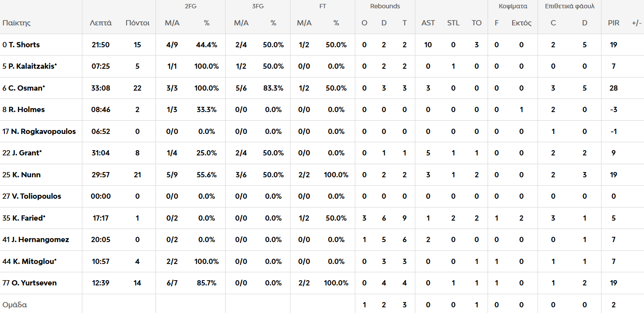The width and height of the screenshot is (644, 313).
Task: Sort by Λεπτά column header
Action: coord(101,23)
